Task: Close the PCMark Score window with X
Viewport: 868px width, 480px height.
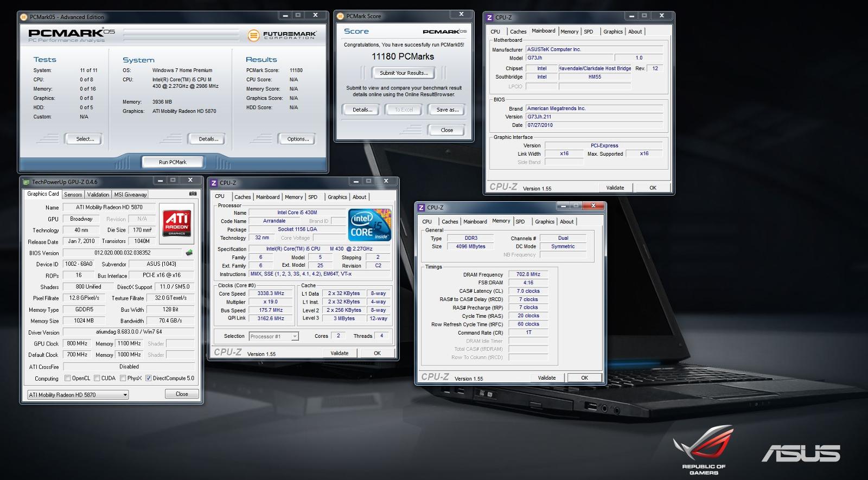Action: (461, 14)
